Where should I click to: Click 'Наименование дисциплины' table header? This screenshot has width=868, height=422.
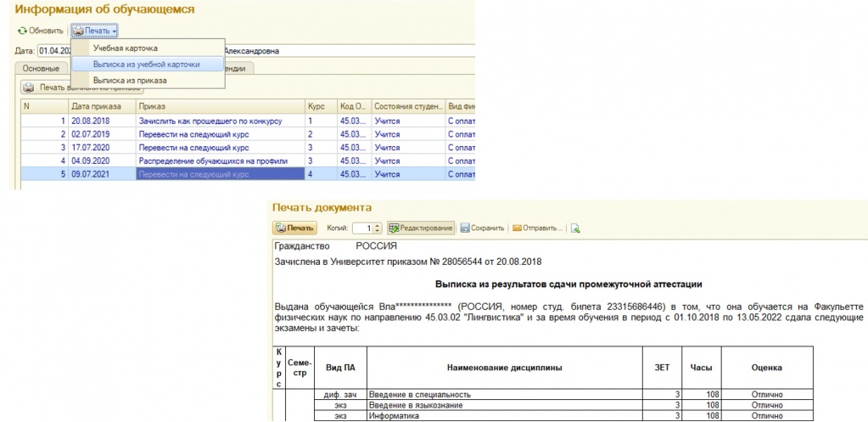click(504, 368)
